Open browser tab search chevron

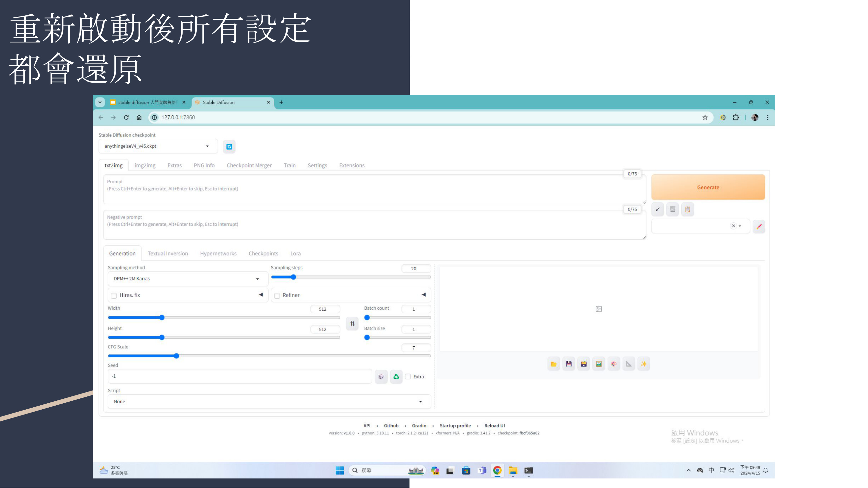click(100, 102)
